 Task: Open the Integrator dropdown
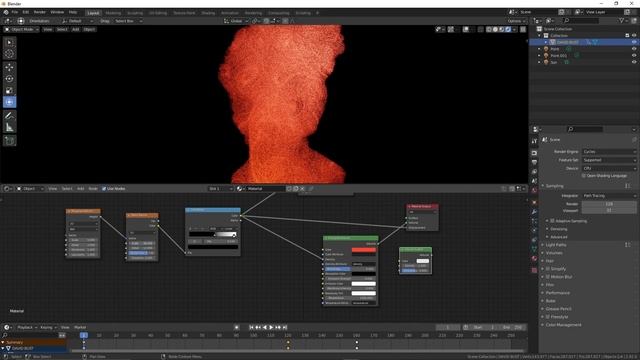pos(609,196)
